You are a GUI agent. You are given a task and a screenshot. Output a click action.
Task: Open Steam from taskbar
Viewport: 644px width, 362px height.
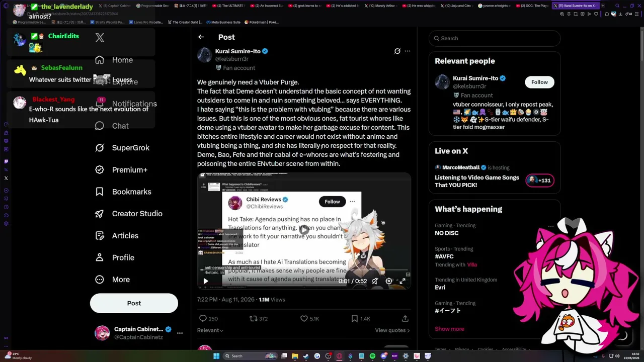click(x=306, y=356)
